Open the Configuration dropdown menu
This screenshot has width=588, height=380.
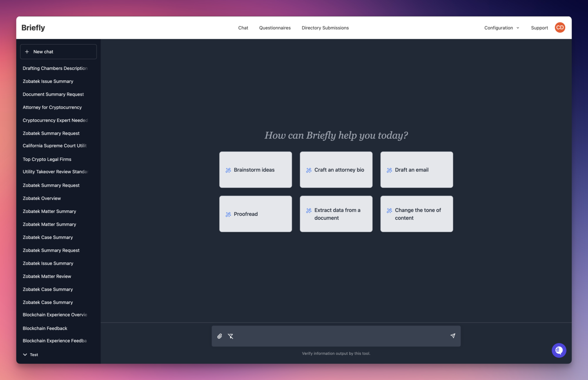(501, 28)
